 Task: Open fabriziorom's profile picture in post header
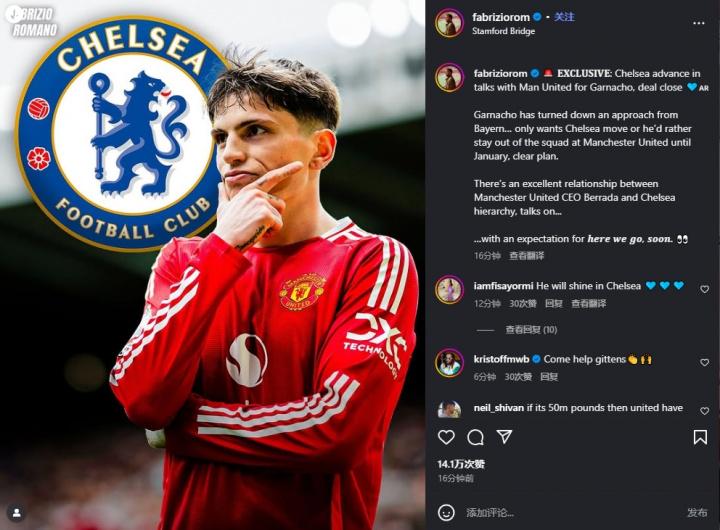pyautogui.click(x=449, y=23)
